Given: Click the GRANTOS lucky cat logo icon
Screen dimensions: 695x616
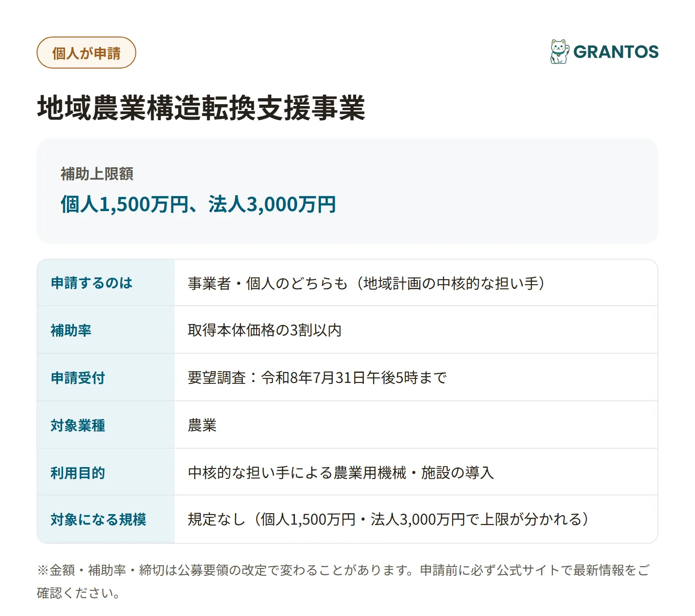Looking at the screenshot, I should pos(560,52).
